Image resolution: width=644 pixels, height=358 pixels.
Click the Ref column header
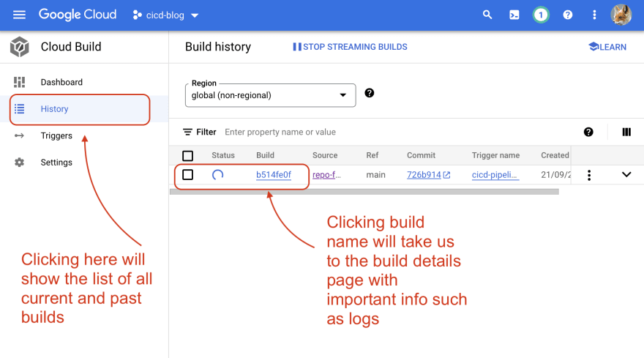[372, 155]
